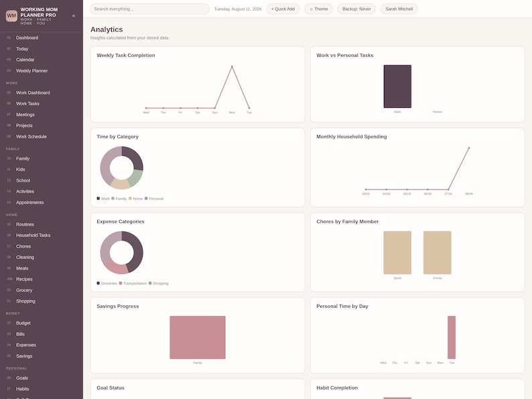Collapse the sidebar with the chevron
This screenshot has width=532, height=399.
click(x=74, y=15)
